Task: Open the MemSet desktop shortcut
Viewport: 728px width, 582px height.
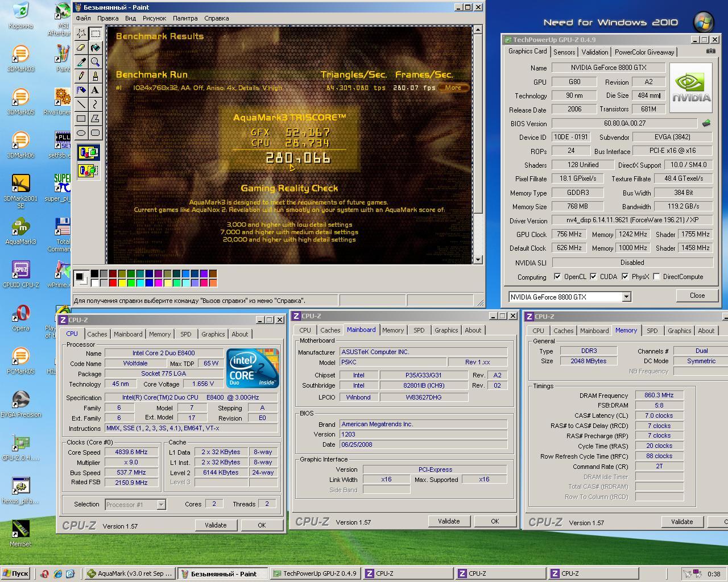Action: (20, 533)
